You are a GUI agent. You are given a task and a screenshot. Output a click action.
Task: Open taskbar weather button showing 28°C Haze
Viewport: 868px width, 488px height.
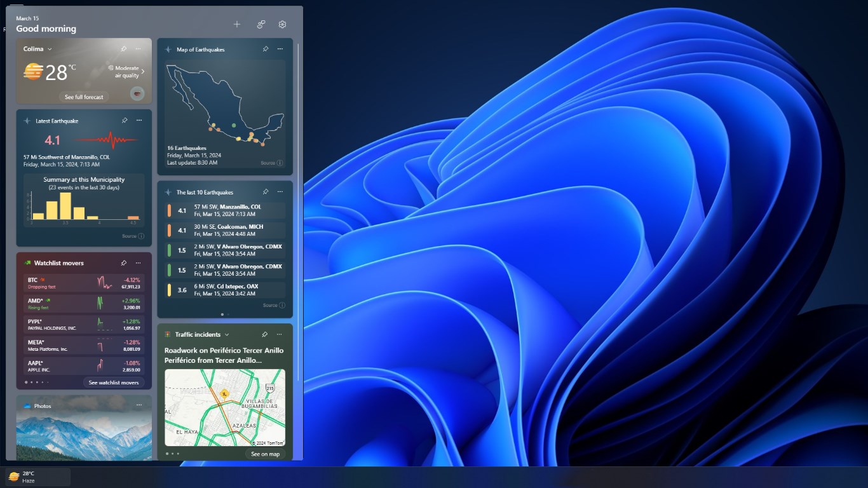click(37, 477)
